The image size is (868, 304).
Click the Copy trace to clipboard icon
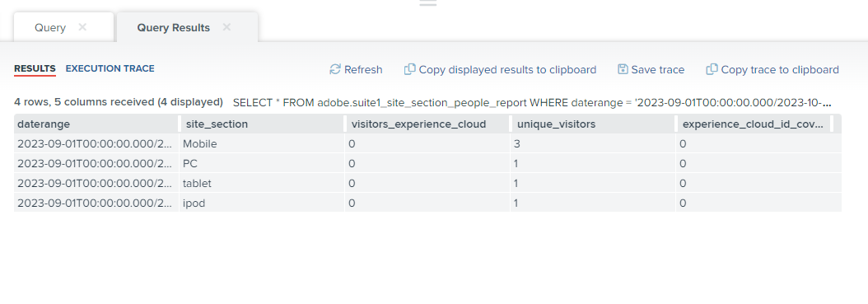(x=712, y=69)
